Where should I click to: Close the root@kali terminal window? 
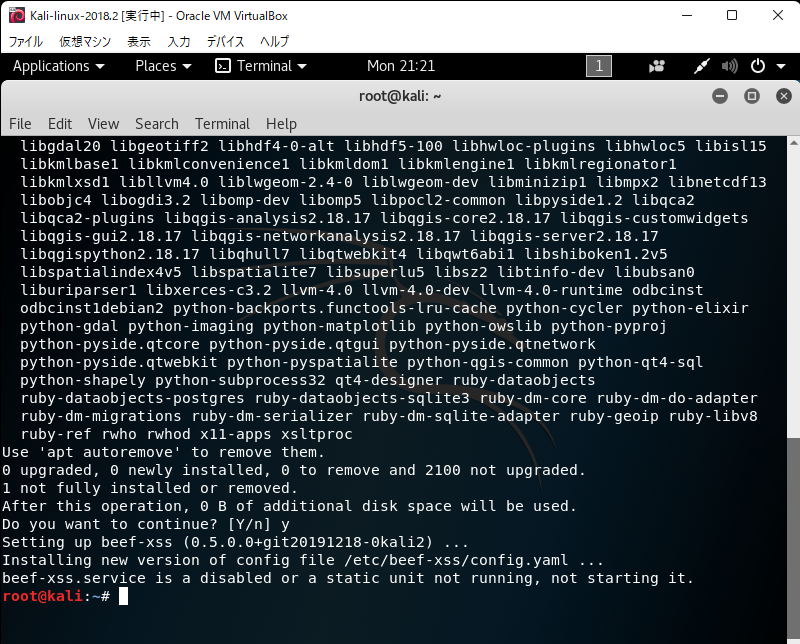(784, 96)
